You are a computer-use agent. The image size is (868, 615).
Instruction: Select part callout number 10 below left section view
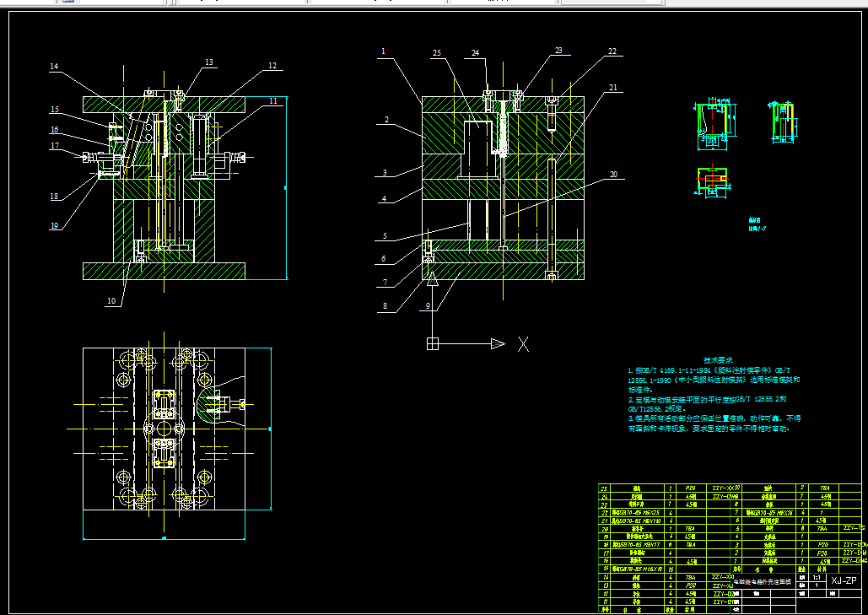[x=112, y=300]
